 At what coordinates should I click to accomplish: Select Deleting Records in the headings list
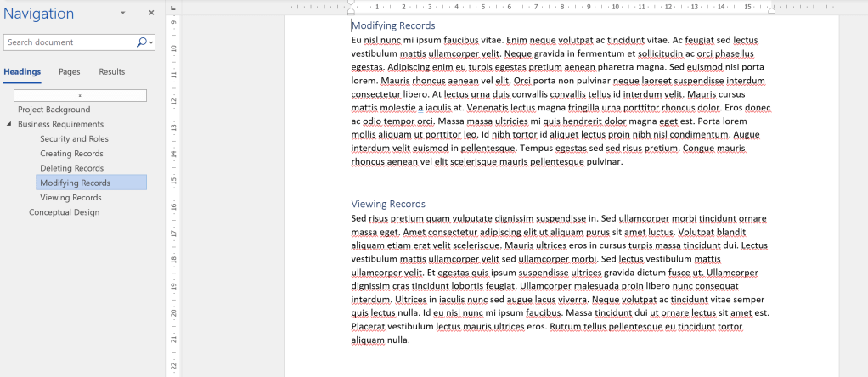[71, 168]
